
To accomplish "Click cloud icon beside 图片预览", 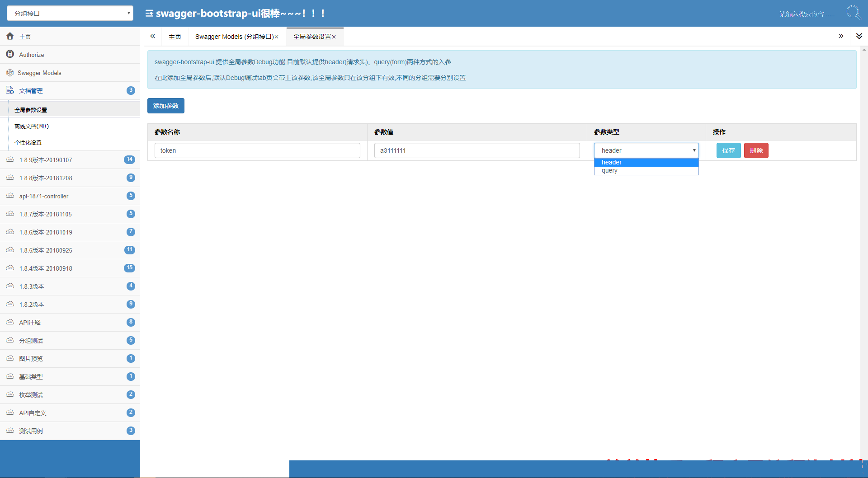I will click(x=10, y=358).
